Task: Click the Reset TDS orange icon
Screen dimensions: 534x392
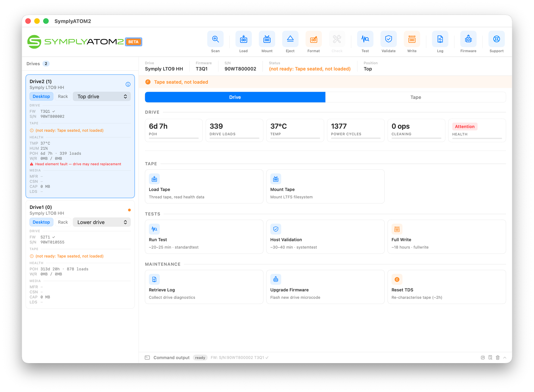Action: pyautogui.click(x=397, y=279)
